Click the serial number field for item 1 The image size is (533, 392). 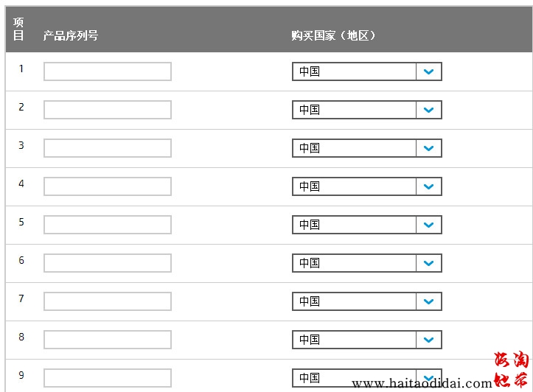tap(108, 71)
